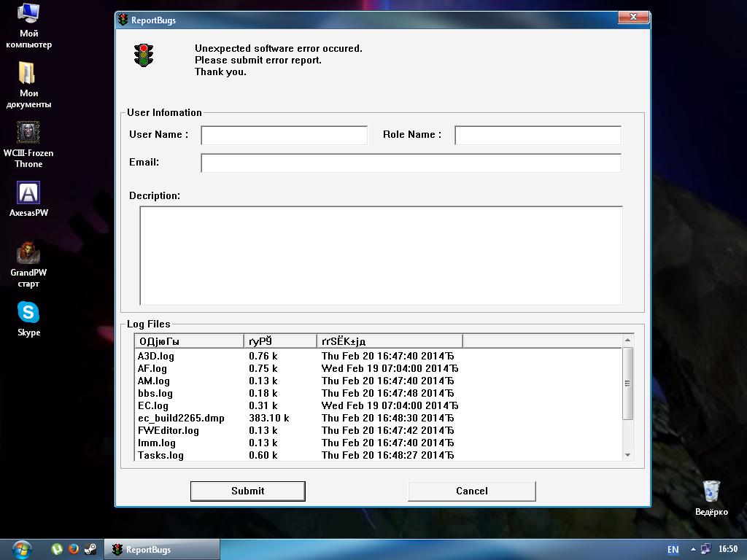Click the 383.10 k size value
747x560 pixels.
269,418
